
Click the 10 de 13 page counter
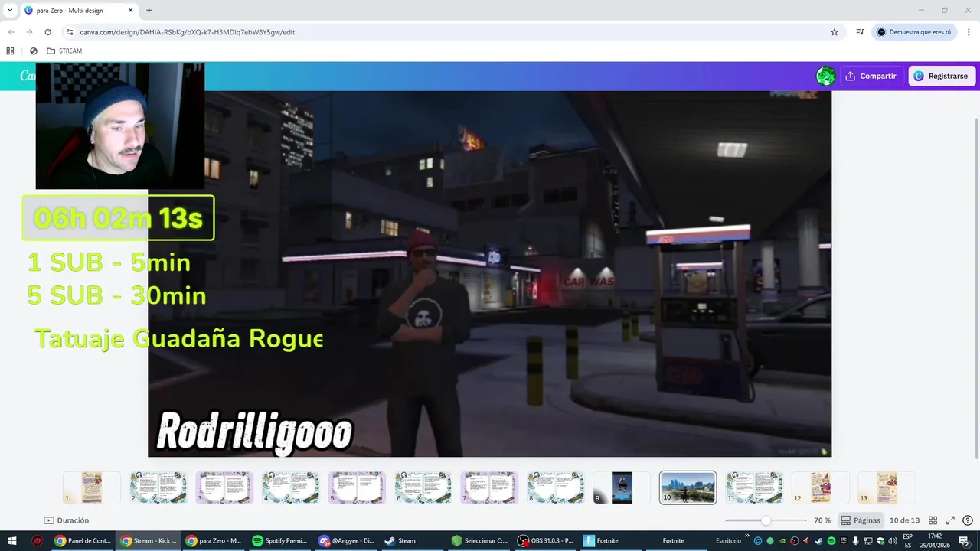pyautogui.click(x=904, y=520)
